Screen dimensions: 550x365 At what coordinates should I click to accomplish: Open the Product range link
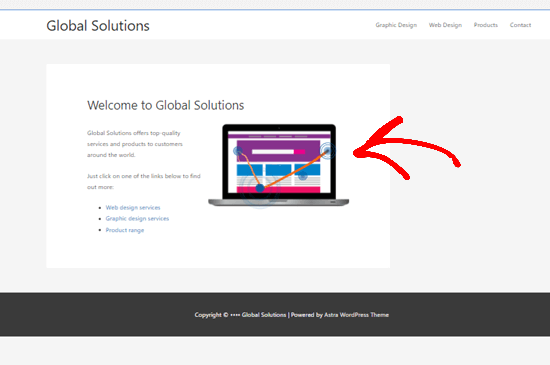[x=125, y=230]
